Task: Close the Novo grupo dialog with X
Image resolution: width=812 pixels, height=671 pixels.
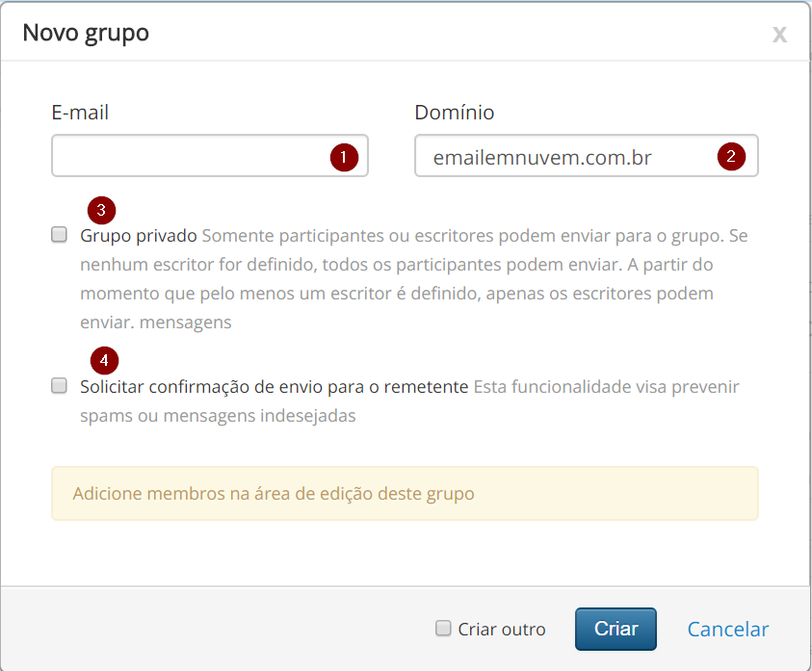Action: point(779,34)
